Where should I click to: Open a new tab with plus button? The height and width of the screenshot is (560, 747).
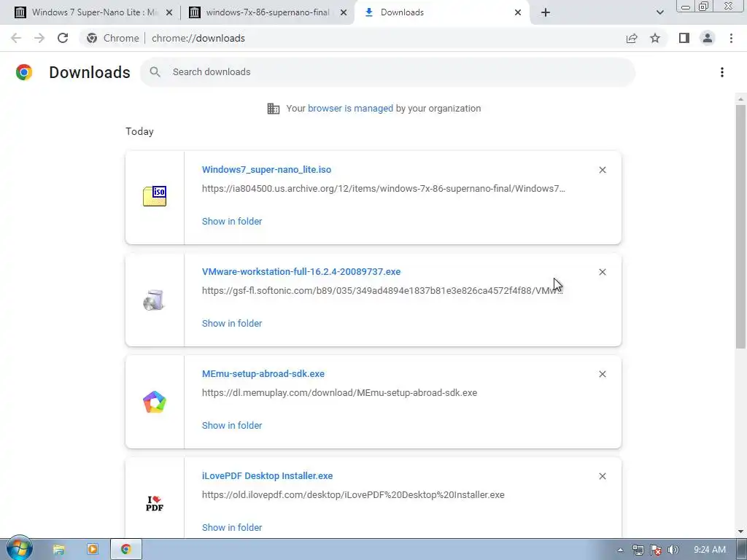click(546, 12)
